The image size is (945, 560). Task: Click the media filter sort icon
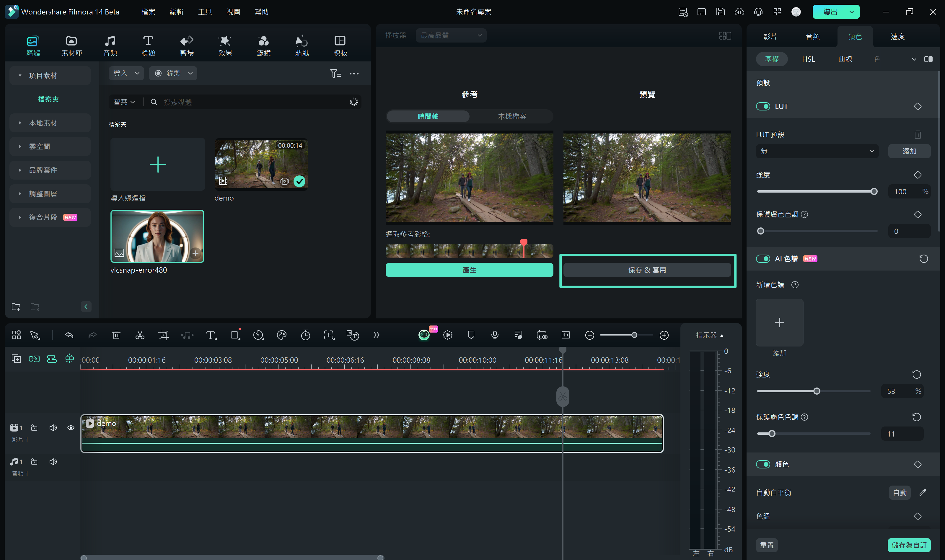click(335, 74)
